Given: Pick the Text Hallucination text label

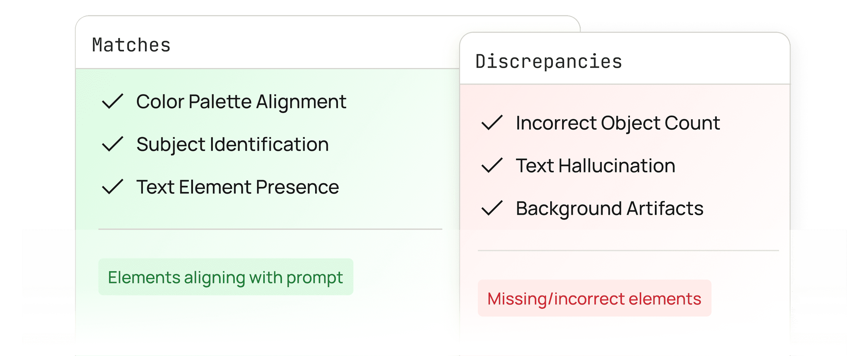Looking at the screenshot, I should (595, 166).
